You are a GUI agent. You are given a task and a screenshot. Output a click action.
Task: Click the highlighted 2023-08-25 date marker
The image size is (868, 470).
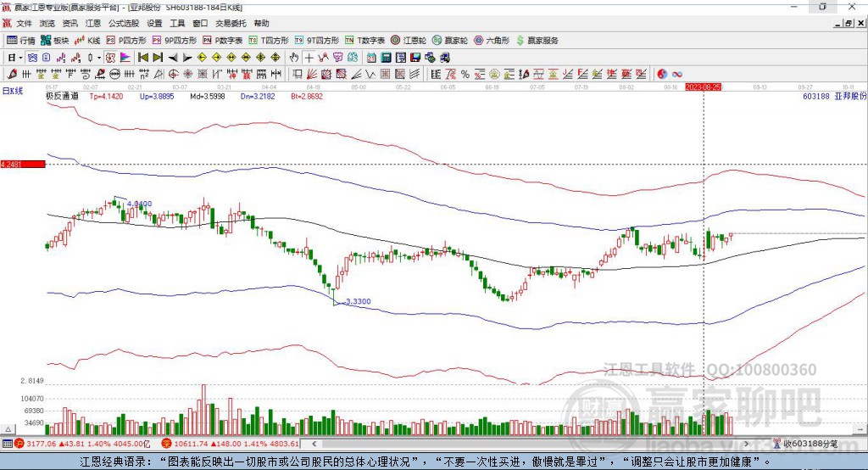coord(703,87)
